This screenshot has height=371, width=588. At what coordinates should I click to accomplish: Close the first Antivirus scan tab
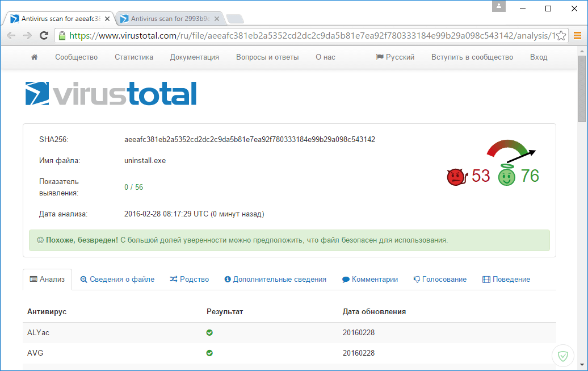click(x=107, y=19)
